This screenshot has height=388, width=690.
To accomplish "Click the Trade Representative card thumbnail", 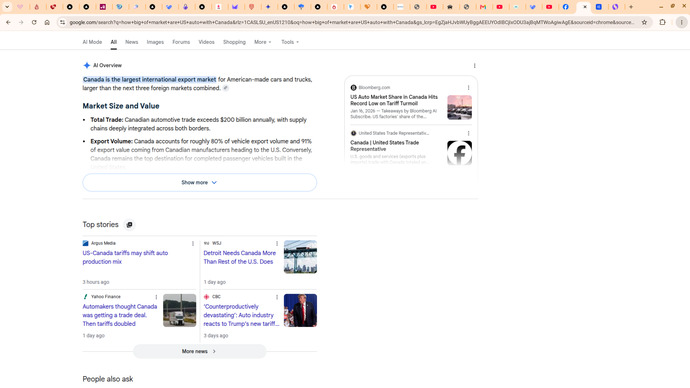I will [x=459, y=153].
